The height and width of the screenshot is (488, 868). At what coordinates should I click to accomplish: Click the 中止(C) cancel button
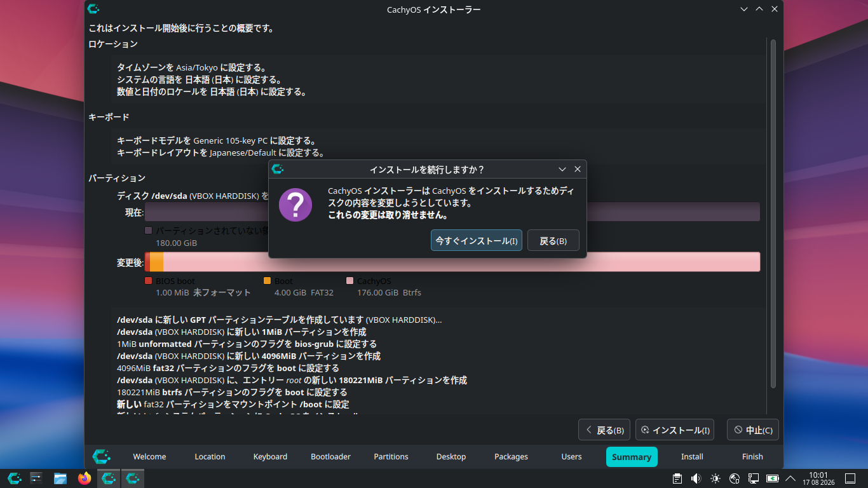pyautogui.click(x=753, y=430)
